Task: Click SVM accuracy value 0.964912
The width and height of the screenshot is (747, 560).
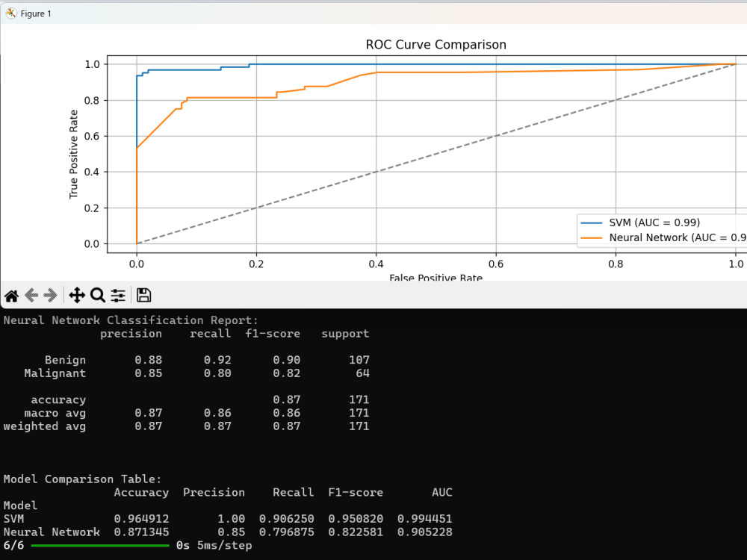Action: (141, 519)
